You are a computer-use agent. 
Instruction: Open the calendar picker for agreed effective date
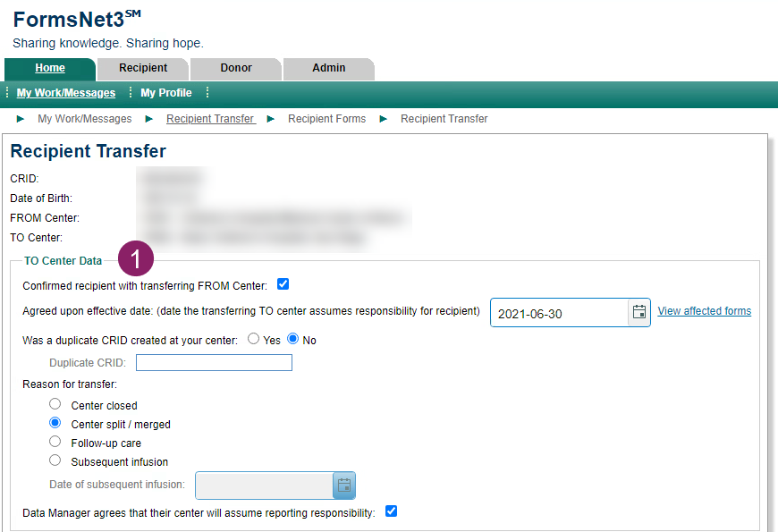click(637, 312)
